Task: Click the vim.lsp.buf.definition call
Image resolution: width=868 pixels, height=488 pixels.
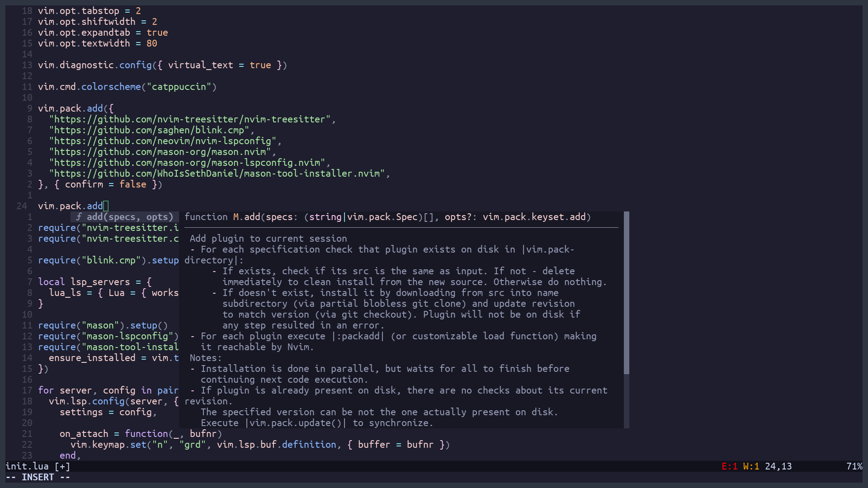Action: pos(277,445)
